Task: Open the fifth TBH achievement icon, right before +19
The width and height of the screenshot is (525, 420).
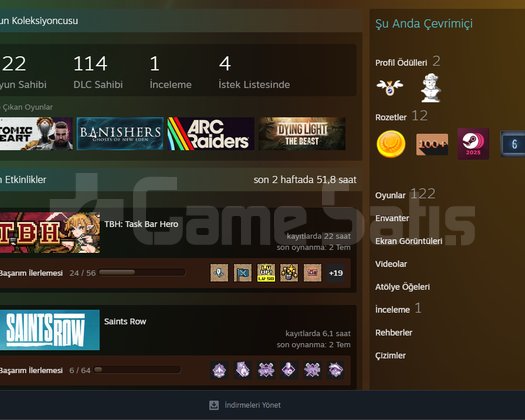Action: [312, 273]
